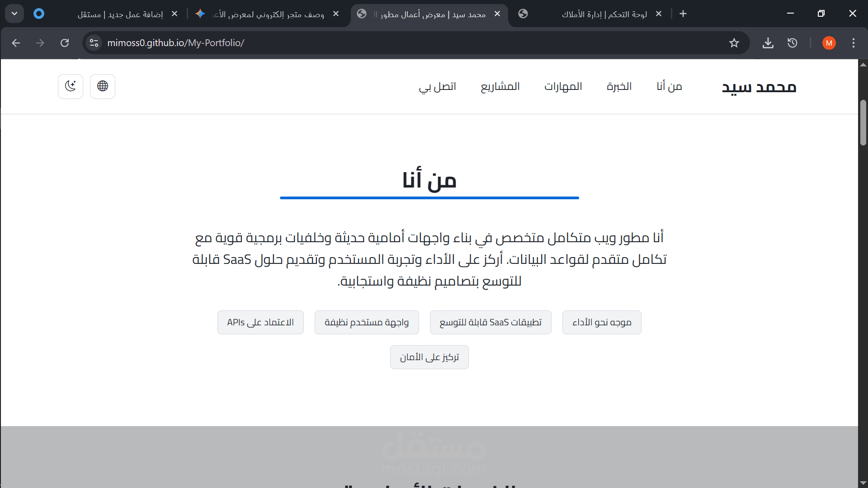Open the browser downloads icon
Screen dimensions: 868x488
[x=768, y=43]
